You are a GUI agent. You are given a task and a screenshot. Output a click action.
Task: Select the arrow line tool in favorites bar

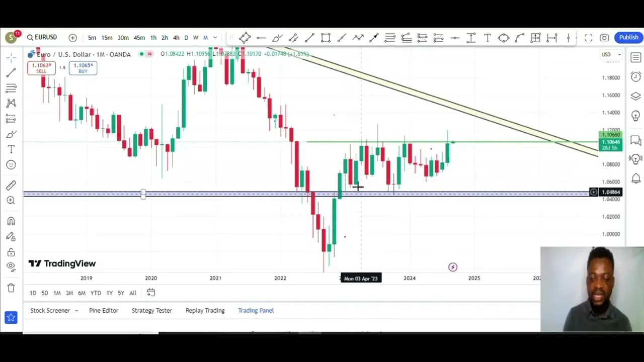pyautogui.click(x=374, y=38)
